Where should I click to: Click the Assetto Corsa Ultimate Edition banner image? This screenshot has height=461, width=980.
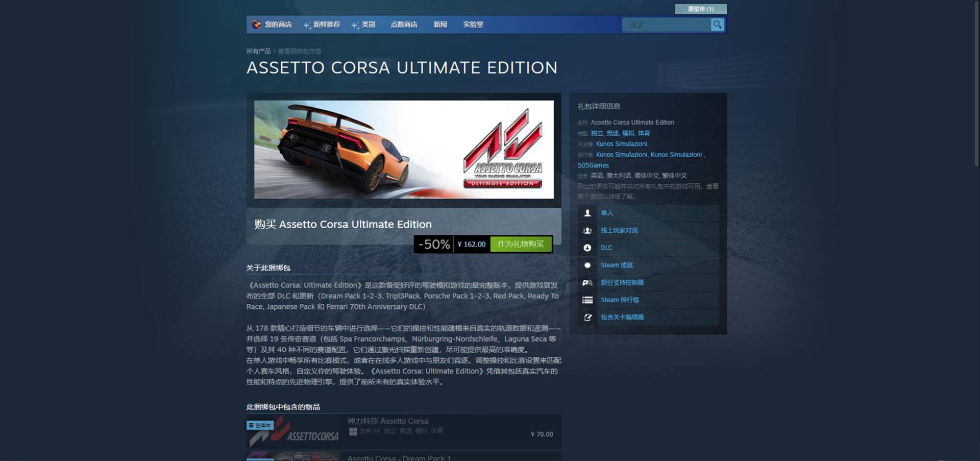tap(404, 150)
